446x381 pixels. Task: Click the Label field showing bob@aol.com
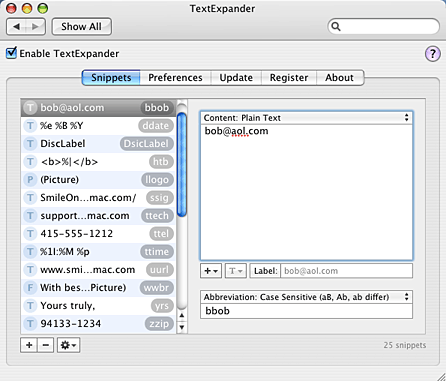[x=346, y=271]
